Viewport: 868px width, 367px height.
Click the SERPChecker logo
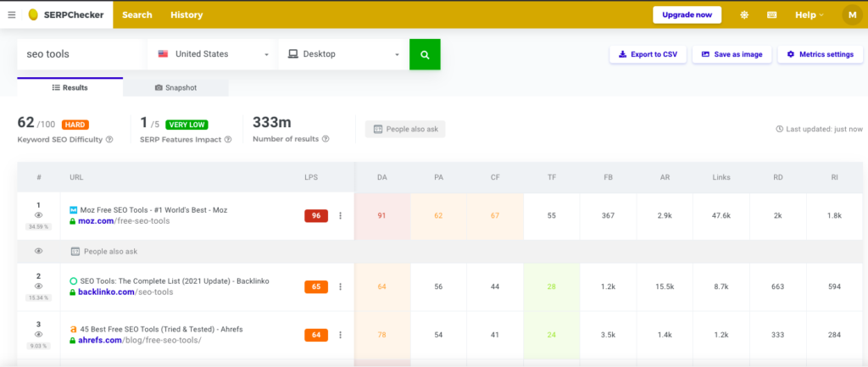coord(66,15)
